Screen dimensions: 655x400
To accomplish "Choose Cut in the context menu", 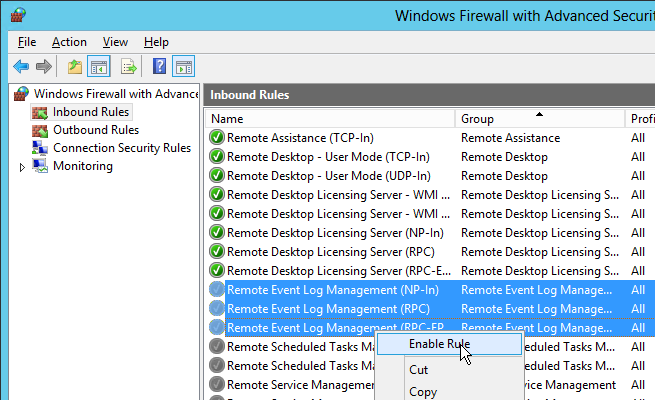I will pyautogui.click(x=418, y=370).
